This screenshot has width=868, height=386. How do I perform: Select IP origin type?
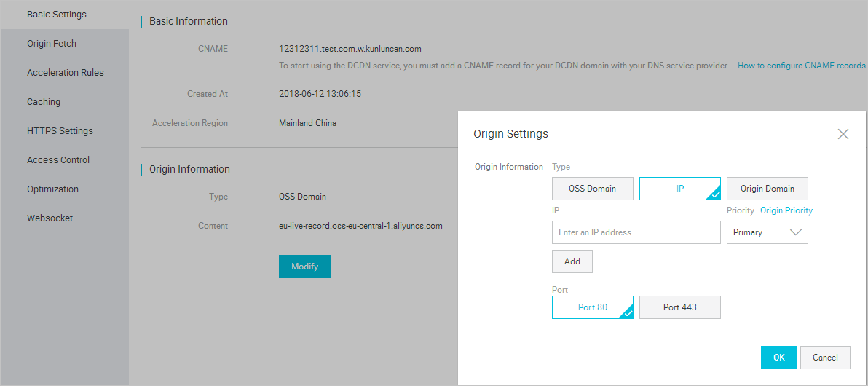679,189
